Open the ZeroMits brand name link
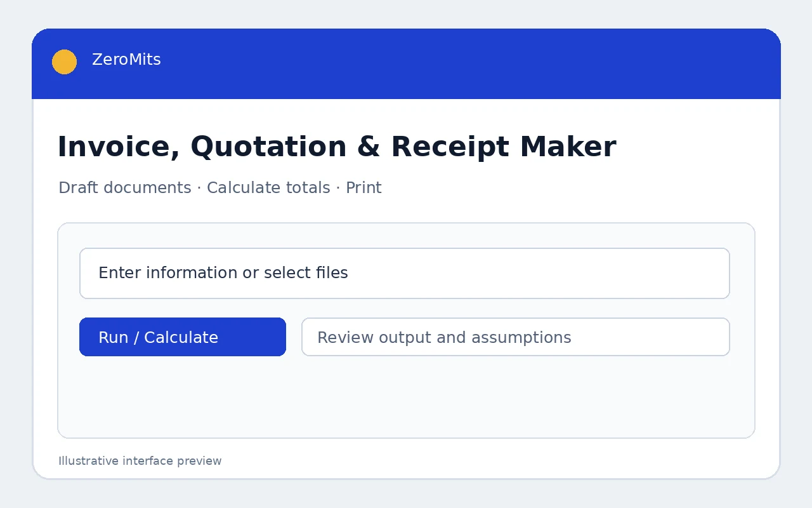The width and height of the screenshot is (812, 508). click(x=126, y=60)
